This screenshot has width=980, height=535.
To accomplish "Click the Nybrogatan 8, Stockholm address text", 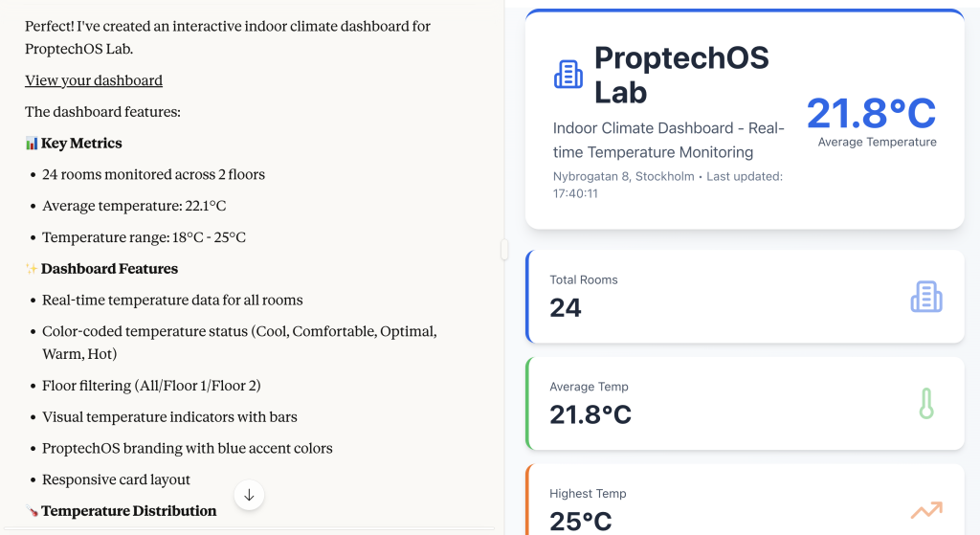I will point(624,176).
